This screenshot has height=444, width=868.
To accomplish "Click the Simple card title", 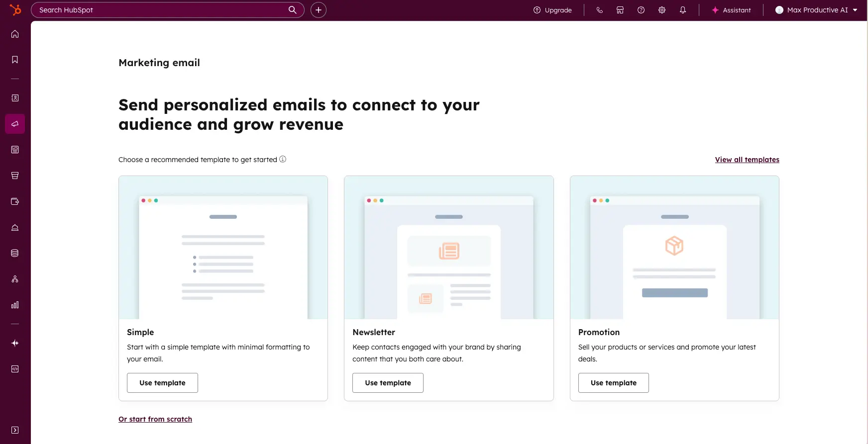I will [140, 332].
